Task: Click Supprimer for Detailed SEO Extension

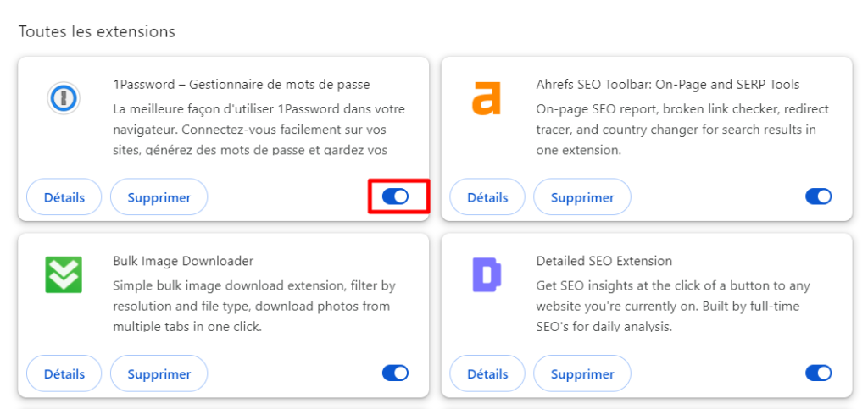Action: 582,373
